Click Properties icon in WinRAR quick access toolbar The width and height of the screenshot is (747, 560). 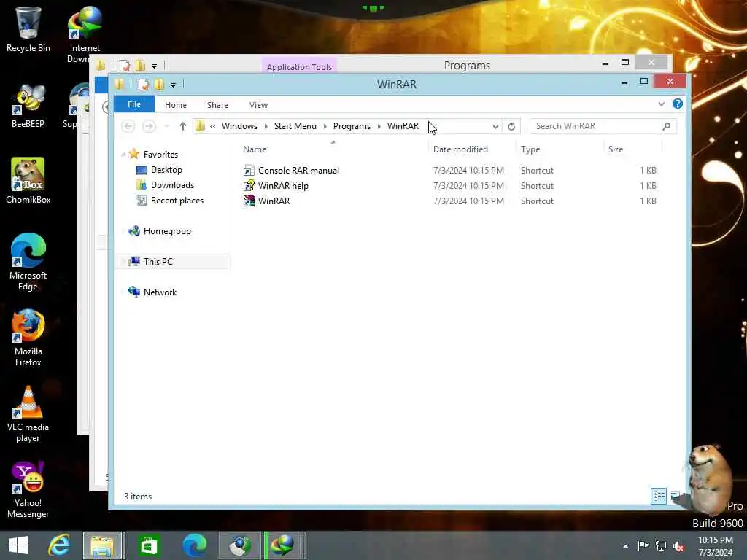click(144, 85)
